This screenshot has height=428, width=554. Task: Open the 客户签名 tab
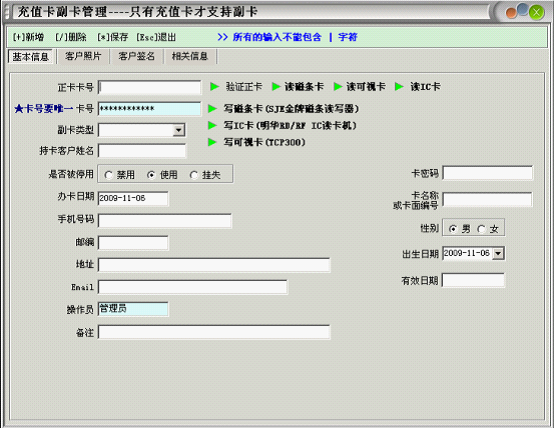click(x=137, y=56)
